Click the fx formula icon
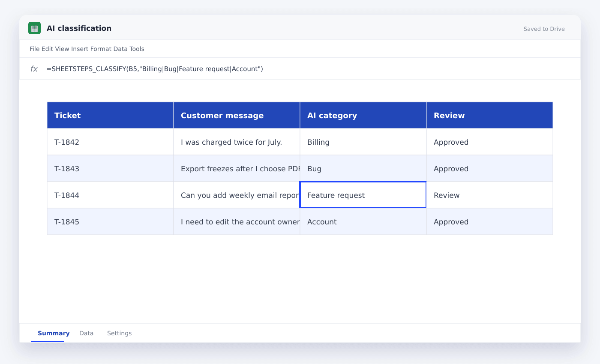The height and width of the screenshot is (364, 600). click(x=34, y=69)
